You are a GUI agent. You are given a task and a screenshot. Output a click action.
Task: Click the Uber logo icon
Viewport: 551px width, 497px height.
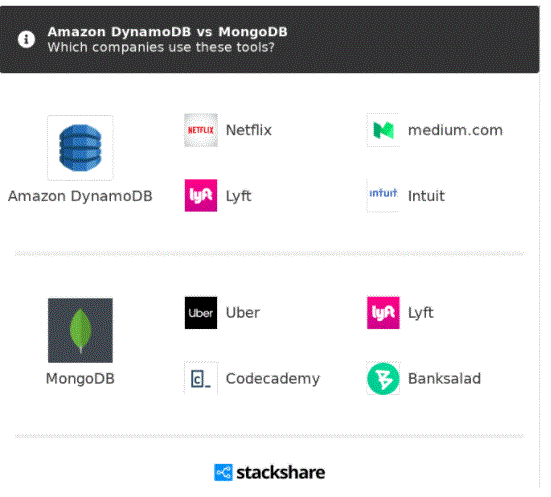coord(201,312)
